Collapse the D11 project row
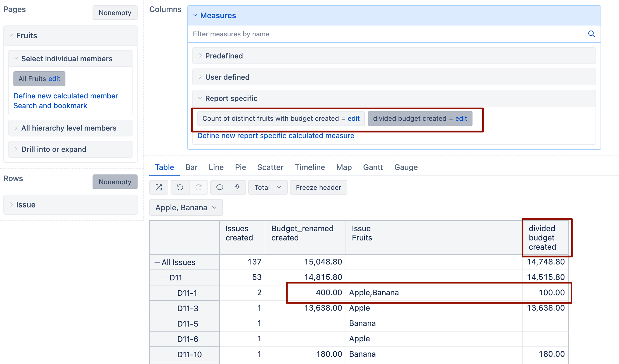Viewport: 619px width, 364px height. (x=165, y=278)
